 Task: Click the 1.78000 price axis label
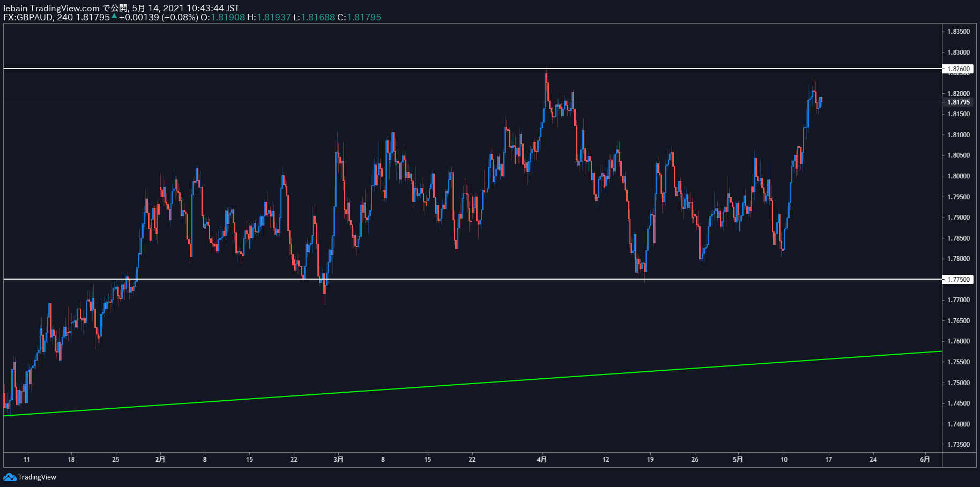[x=958, y=259]
